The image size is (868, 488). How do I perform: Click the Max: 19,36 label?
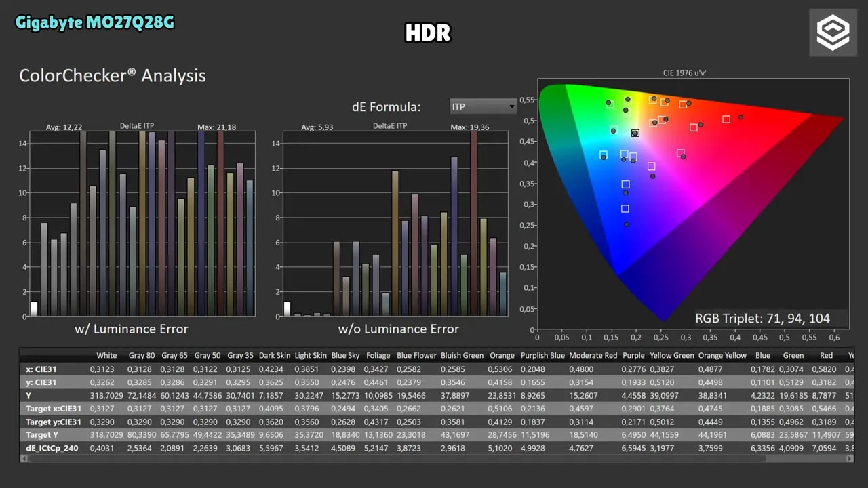point(469,127)
